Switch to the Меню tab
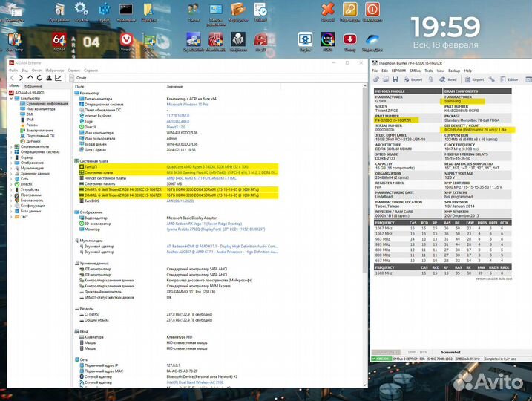 point(14,86)
